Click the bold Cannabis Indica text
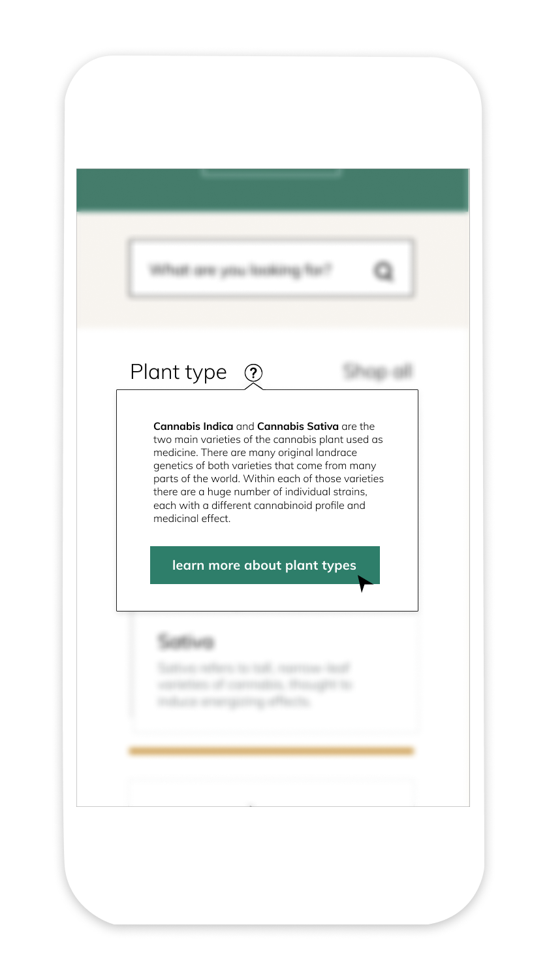The image size is (547, 980). pos(193,426)
